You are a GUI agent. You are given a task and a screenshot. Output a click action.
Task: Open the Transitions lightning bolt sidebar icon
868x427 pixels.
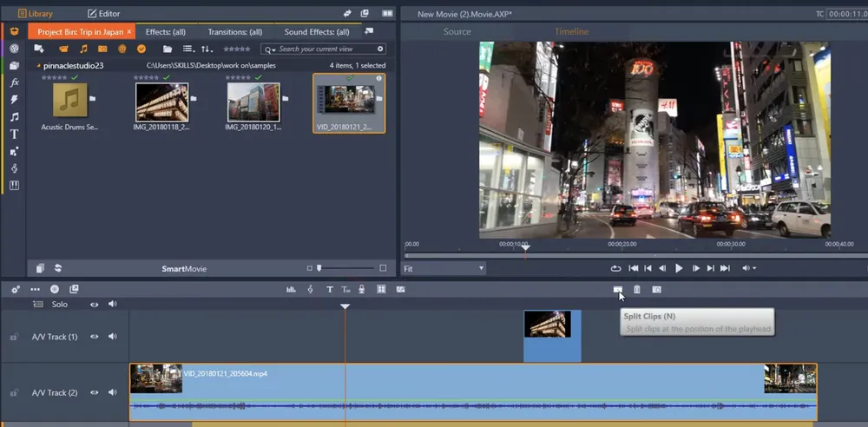coord(15,100)
